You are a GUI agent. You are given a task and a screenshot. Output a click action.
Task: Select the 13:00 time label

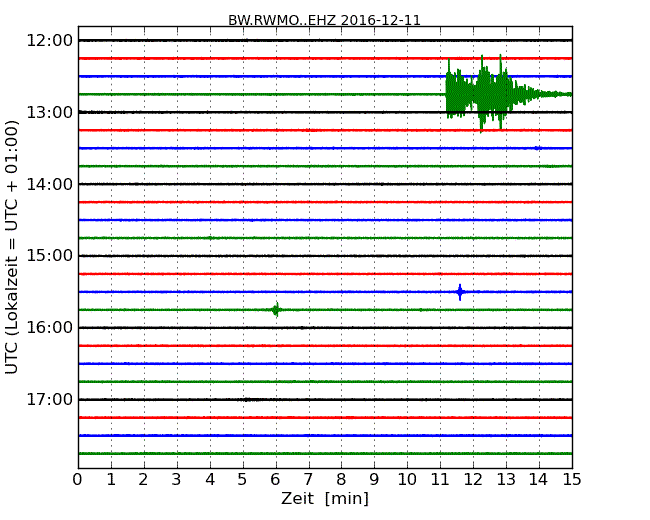click(x=50, y=112)
